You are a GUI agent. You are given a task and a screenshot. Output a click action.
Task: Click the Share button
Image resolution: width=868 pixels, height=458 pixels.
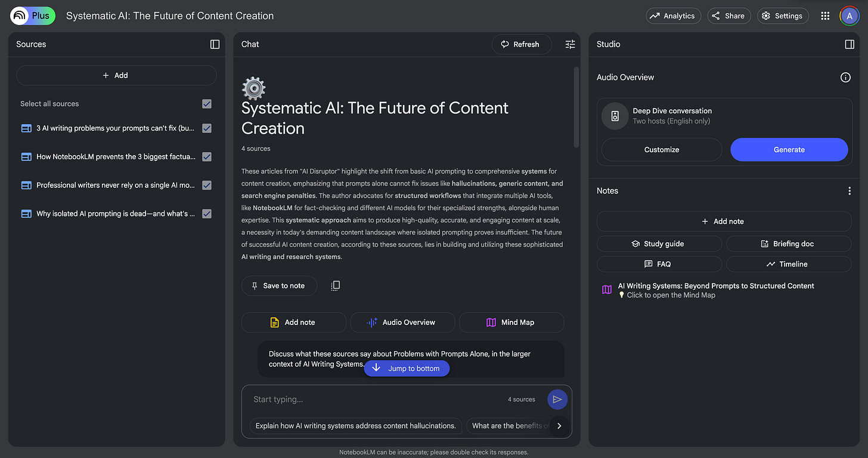tap(728, 16)
